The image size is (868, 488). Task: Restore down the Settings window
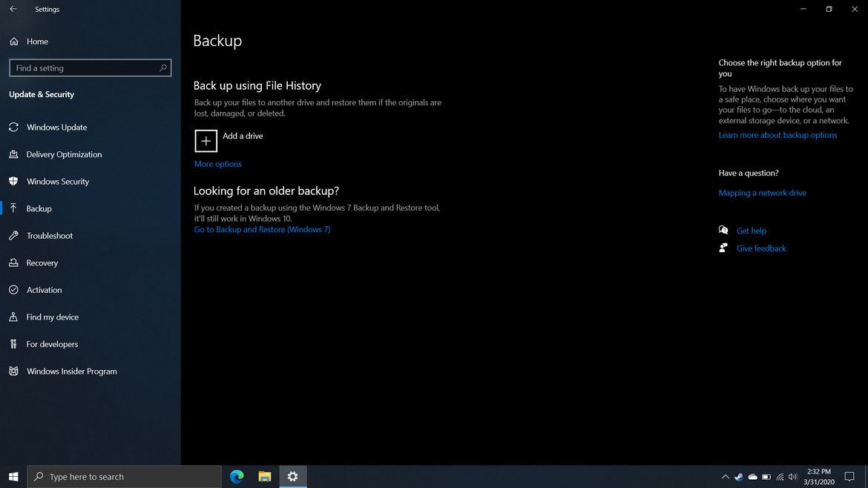829,9
